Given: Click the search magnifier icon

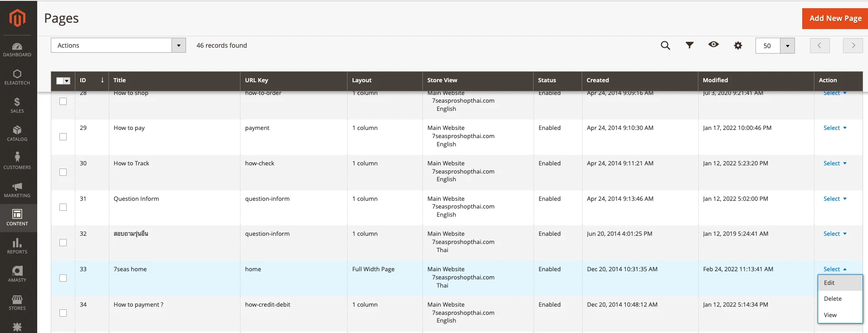Looking at the screenshot, I should click(665, 45).
